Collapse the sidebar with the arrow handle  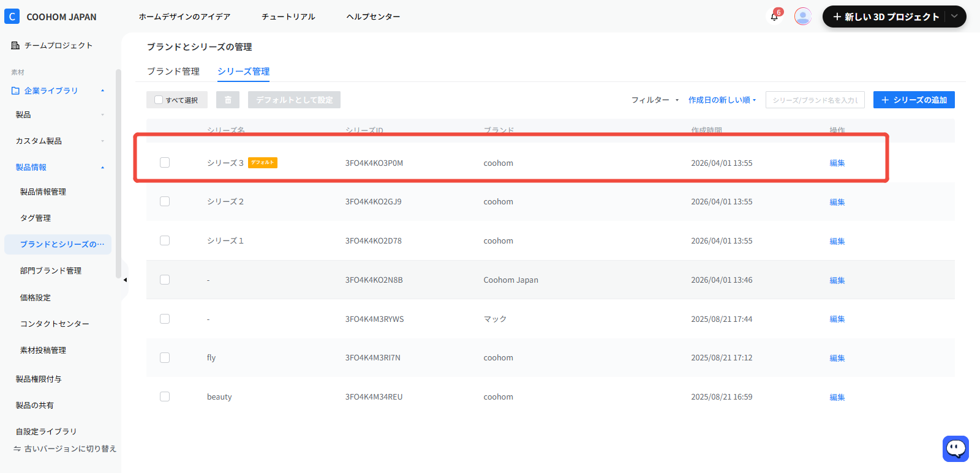124,280
